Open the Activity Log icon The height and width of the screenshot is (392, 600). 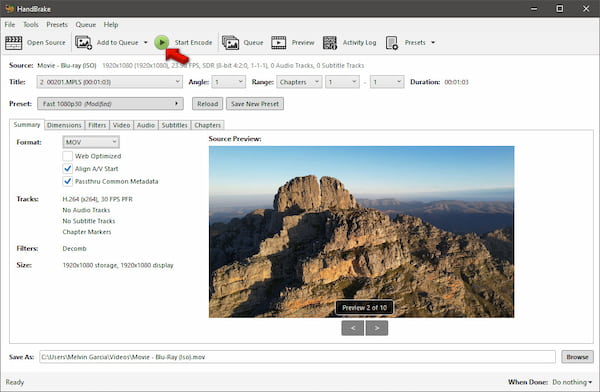[329, 42]
